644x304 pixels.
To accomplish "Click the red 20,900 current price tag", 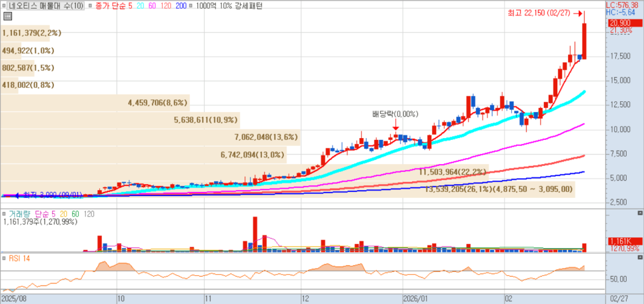I will (624, 23).
